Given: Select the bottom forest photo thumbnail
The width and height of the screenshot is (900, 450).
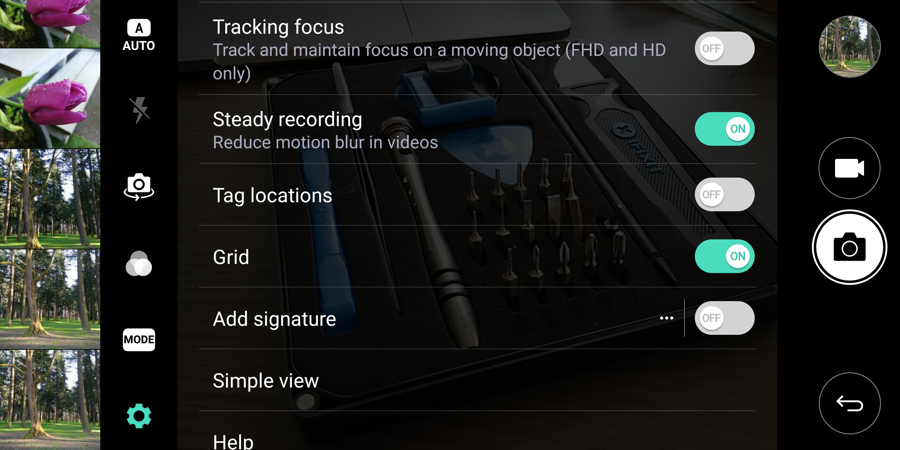Looking at the screenshot, I should [50, 399].
